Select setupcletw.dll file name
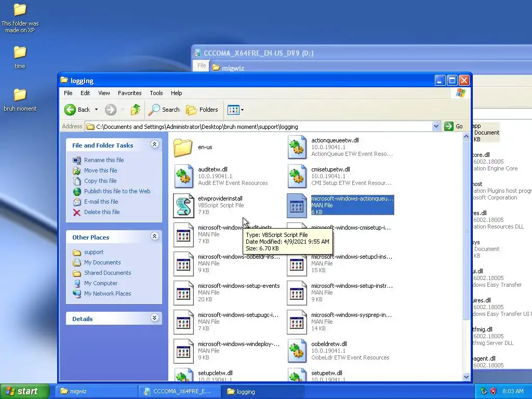 click(215, 373)
